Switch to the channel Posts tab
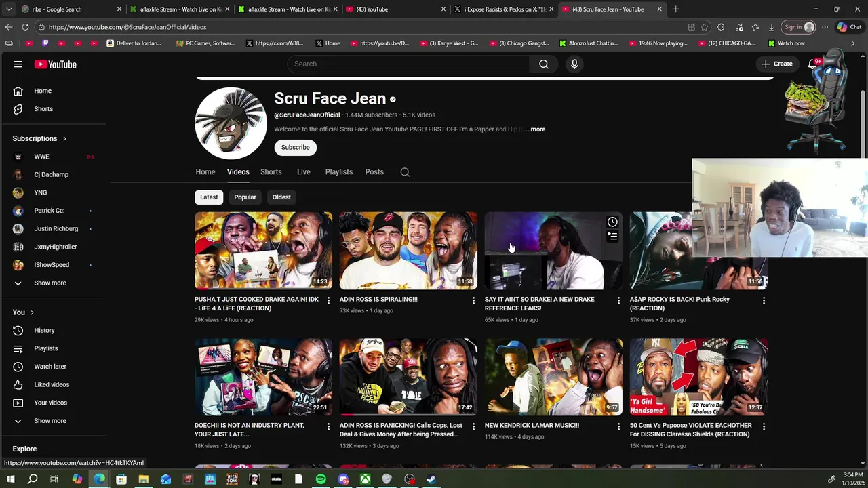 (x=374, y=172)
